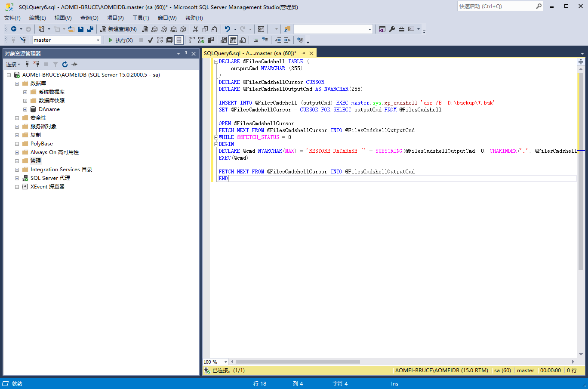
Task: Click the Undo arrow icon
Action: click(x=228, y=29)
